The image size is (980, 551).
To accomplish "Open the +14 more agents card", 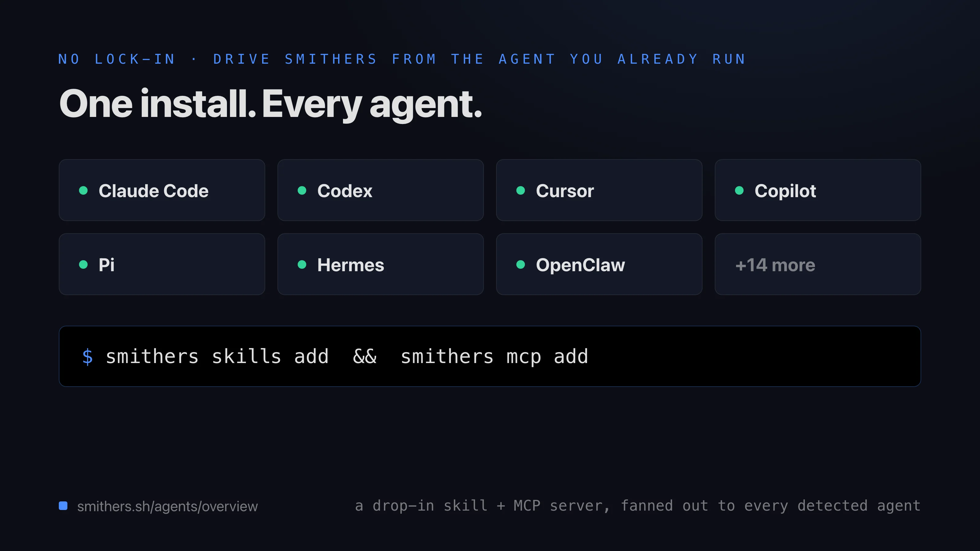I will pos(818,264).
